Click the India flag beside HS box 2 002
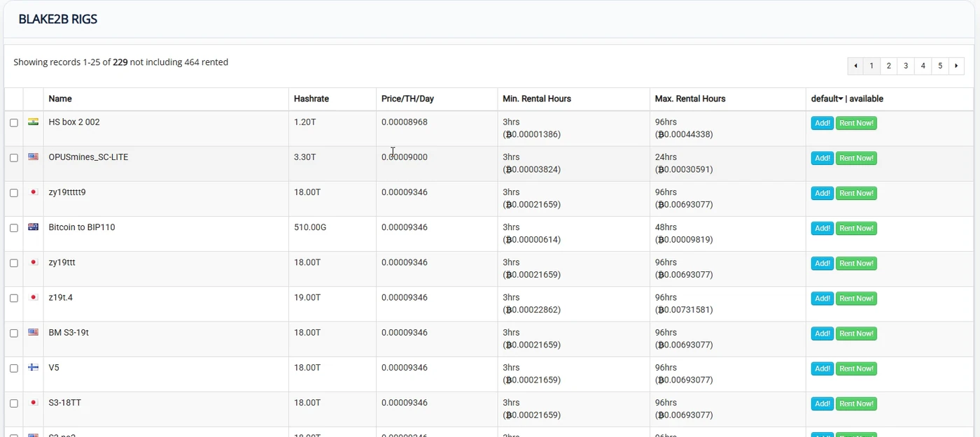The width and height of the screenshot is (980, 437). click(x=33, y=122)
